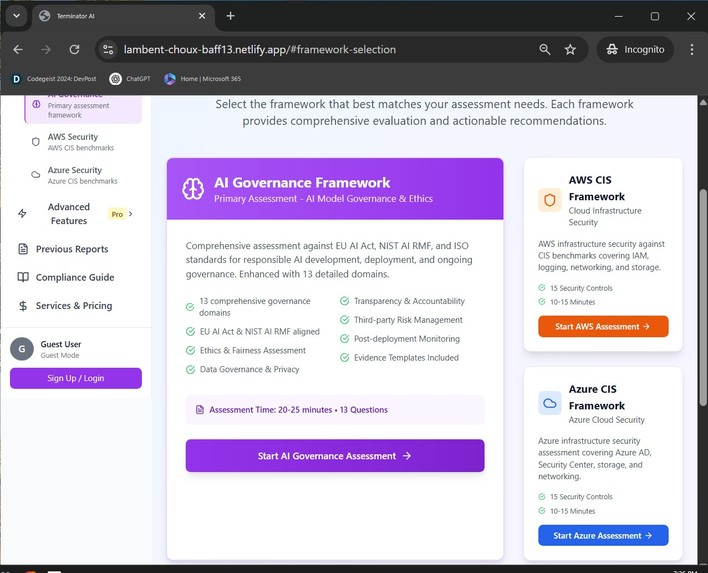Screen dimensions: 708x573
Task: Click check icon beside Transparency & Accountability
Action: point(345,301)
